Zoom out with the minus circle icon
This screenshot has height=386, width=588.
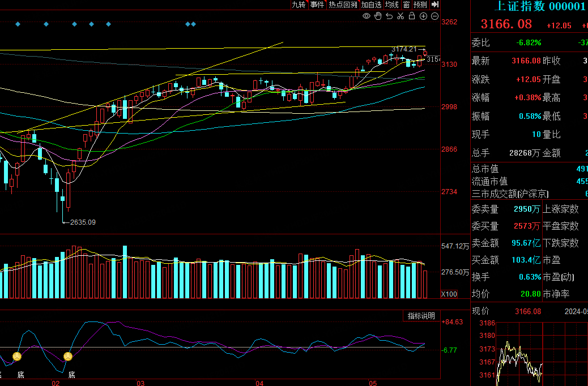tap(434, 16)
